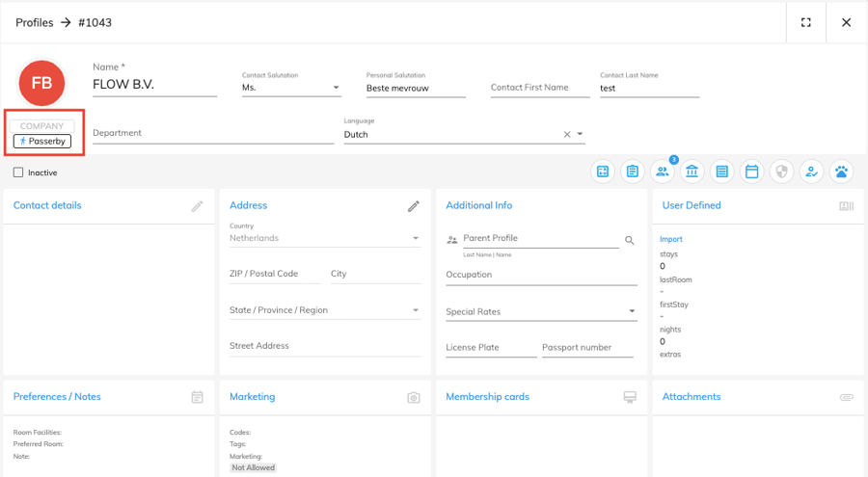The width and height of the screenshot is (868, 477).
Task: Click the paw print pets icon
Action: pyautogui.click(x=842, y=172)
